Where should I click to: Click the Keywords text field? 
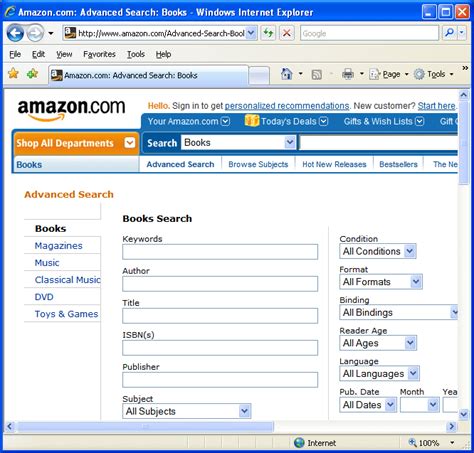click(220, 252)
